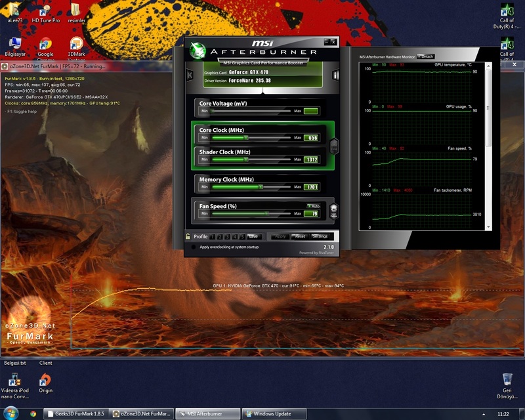Viewport: 525px width, 420px height.
Task: Toggle the profile lock padlock icon
Action: [188, 236]
